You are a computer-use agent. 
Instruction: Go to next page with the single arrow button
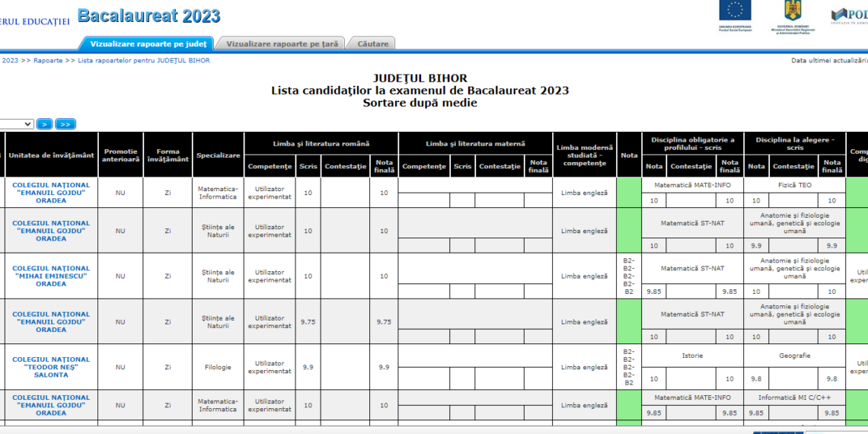(45, 124)
